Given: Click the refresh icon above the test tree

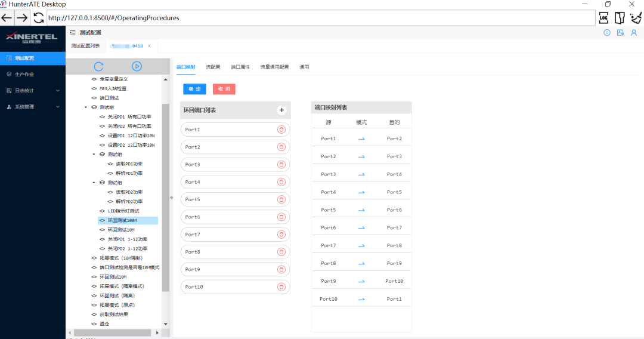Looking at the screenshot, I should [x=99, y=66].
